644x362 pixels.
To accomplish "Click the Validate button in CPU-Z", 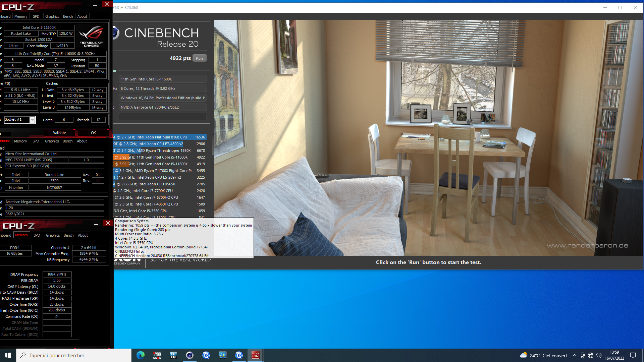I will coord(59,133).
